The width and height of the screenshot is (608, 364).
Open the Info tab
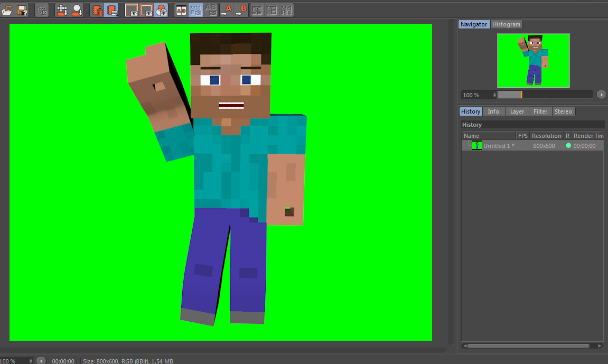pos(493,111)
